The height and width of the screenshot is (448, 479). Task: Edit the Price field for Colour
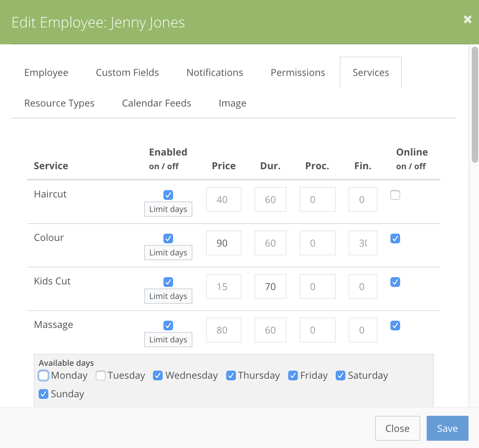pyautogui.click(x=223, y=243)
